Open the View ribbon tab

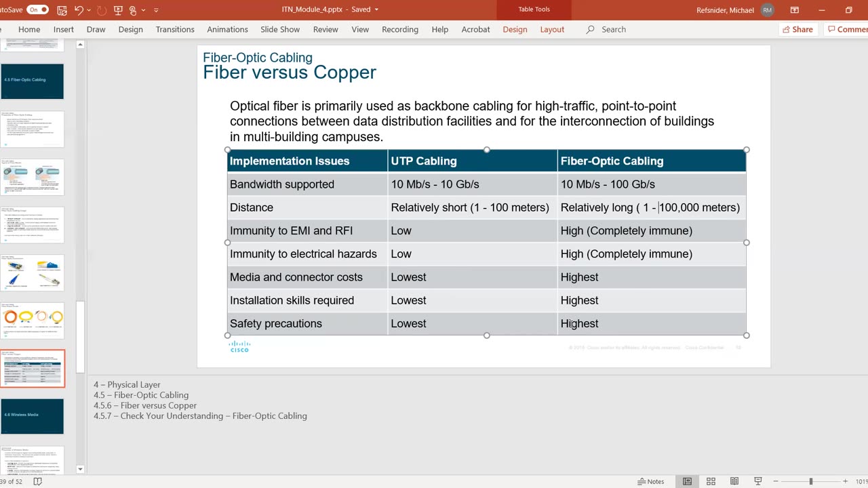[x=360, y=29]
